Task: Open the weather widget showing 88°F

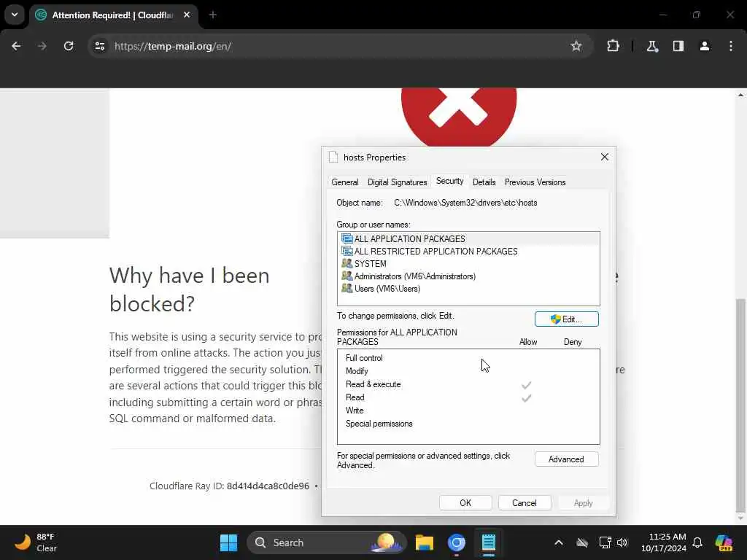Action: click(x=36, y=542)
